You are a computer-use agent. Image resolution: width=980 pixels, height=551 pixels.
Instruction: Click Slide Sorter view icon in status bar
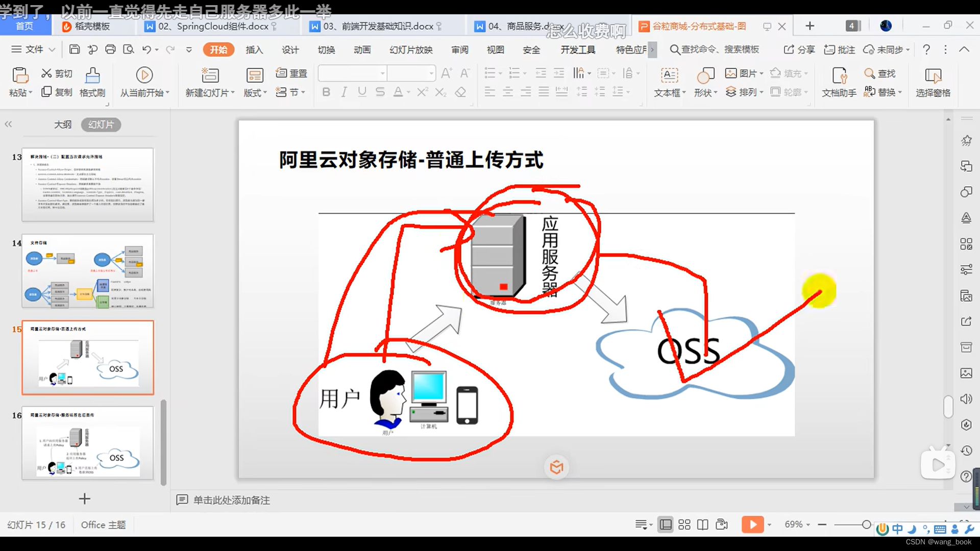[x=684, y=524]
